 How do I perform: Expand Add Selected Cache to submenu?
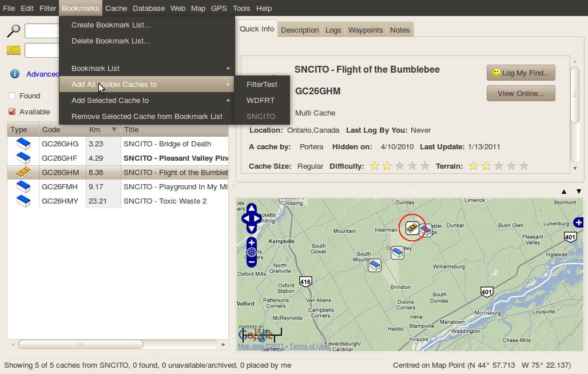(146, 101)
